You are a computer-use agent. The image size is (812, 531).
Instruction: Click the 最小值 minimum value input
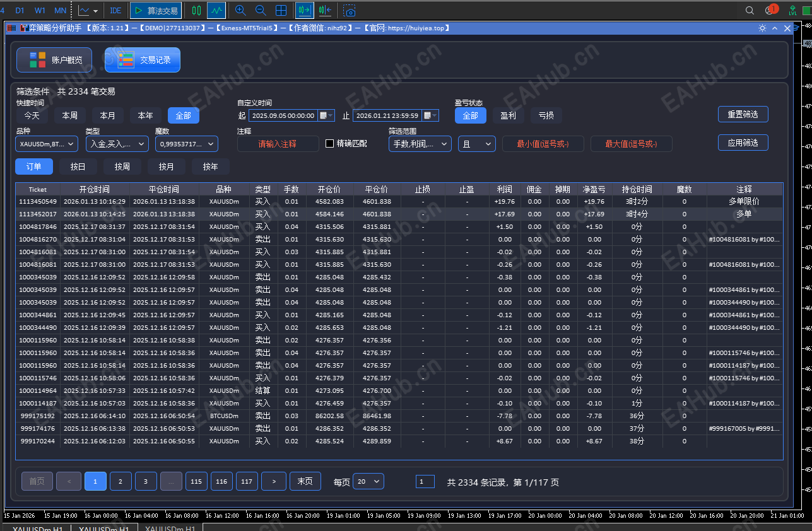coord(543,144)
